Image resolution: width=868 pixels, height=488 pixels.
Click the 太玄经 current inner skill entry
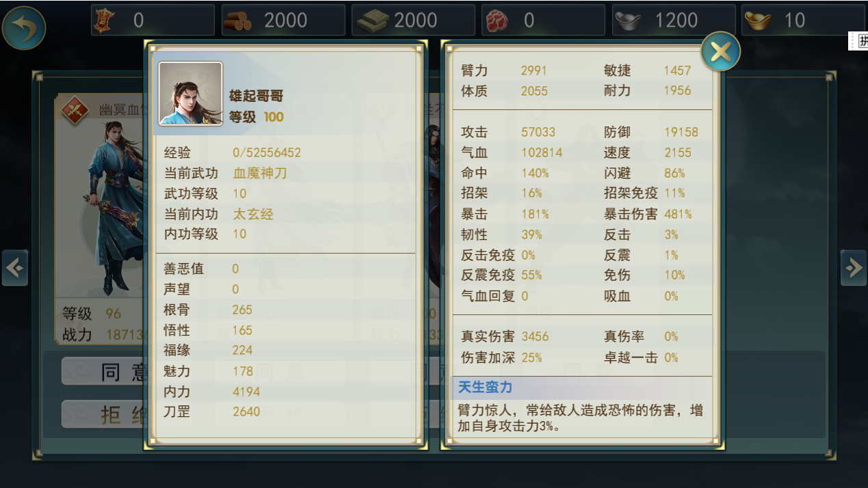click(253, 214)
